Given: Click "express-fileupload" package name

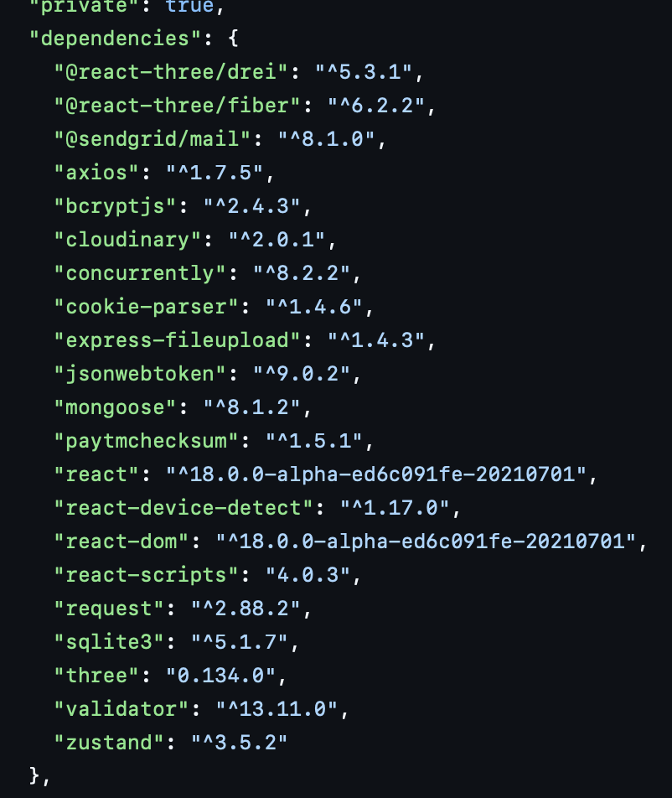Looking at the screenshot, I should coord(177,340).
